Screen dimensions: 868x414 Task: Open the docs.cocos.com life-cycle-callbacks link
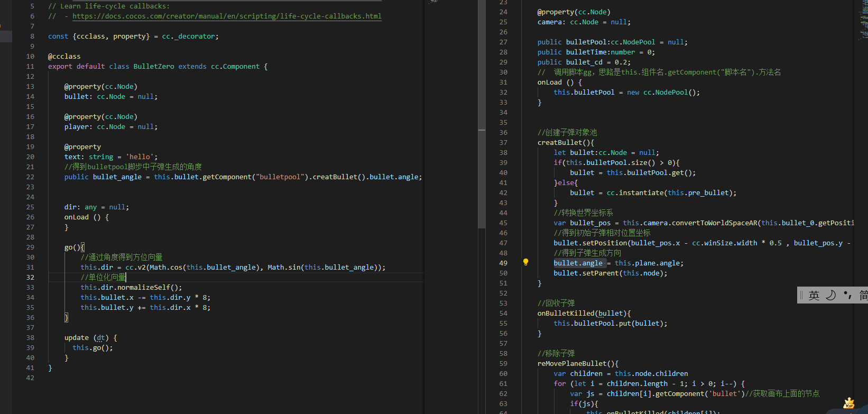pos(227,16)
